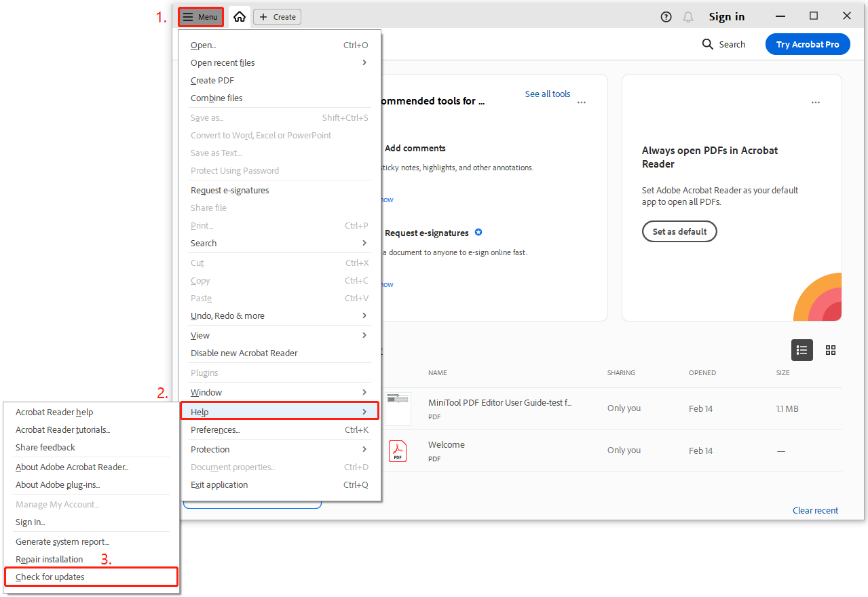Open About Adobe Acrobat Reader...
The width and height of the screenshot is (868, 597).
click(91, 467)
